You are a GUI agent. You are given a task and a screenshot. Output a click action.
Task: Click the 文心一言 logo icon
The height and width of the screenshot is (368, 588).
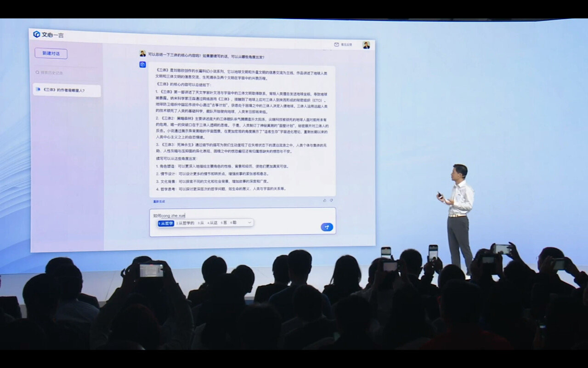(37, 34)
